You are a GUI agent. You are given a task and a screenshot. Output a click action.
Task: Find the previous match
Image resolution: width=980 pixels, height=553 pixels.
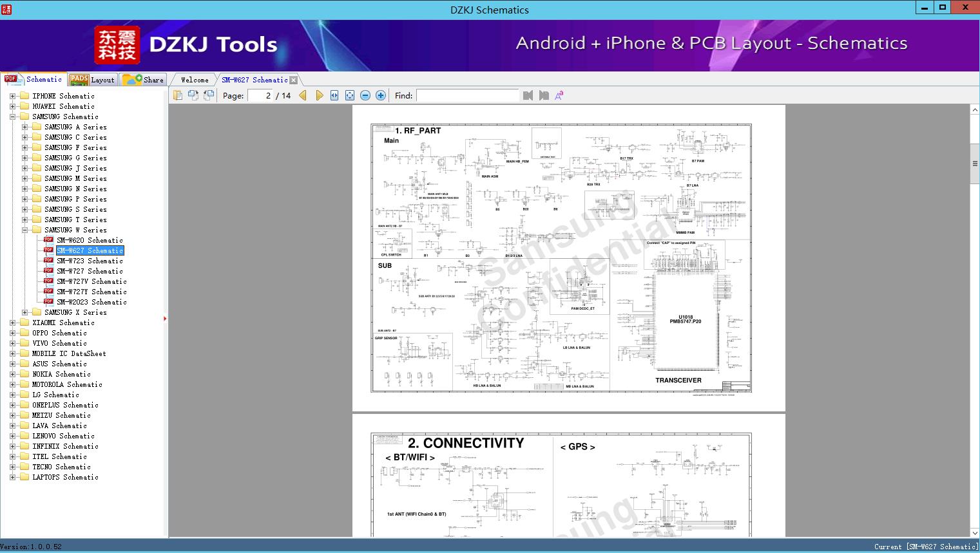tap(528, 95)
